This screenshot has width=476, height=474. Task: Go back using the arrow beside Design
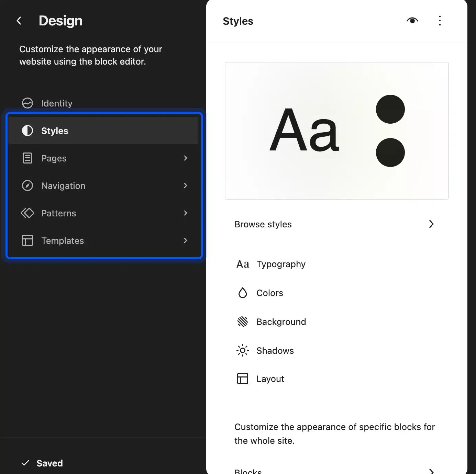click(x=19, y=21)
